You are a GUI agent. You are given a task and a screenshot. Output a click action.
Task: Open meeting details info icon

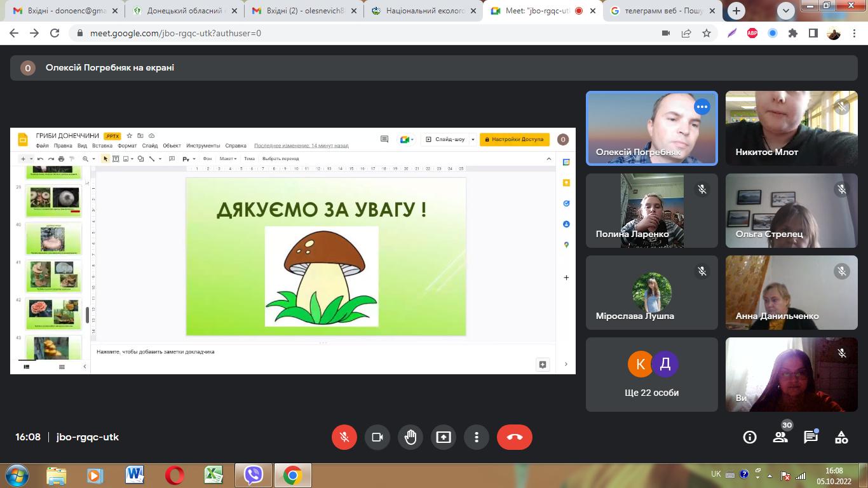pos(750,437)
